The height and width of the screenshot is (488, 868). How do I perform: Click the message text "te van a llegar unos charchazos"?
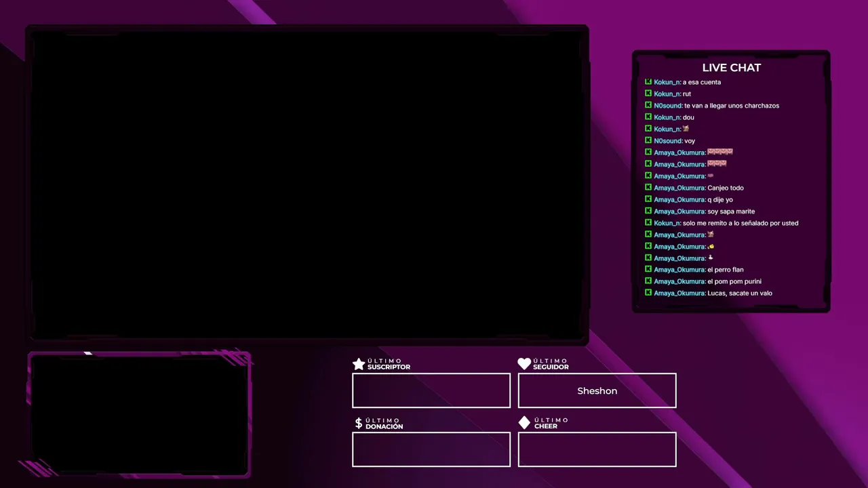pos(732,106)
